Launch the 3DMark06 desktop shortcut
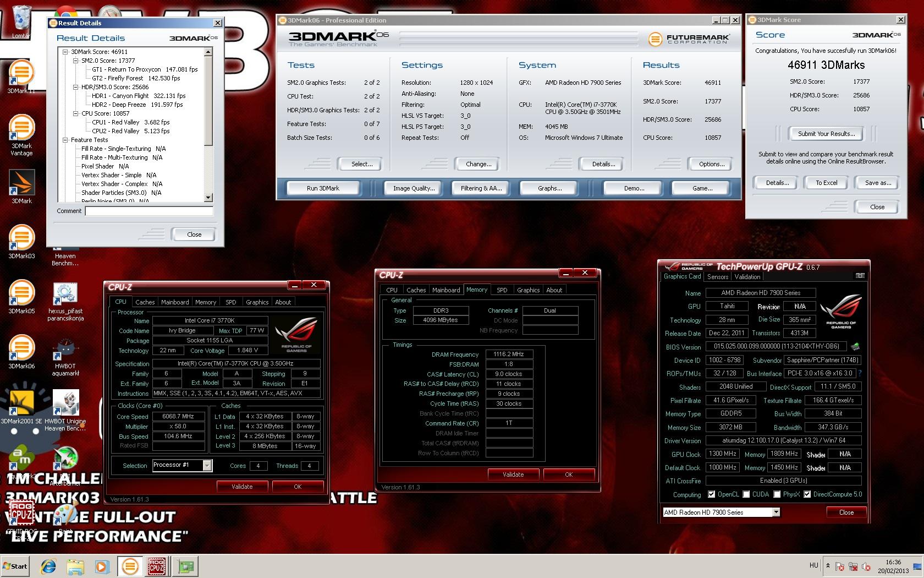The image size is (924, 578). click(x=21, y=351)
